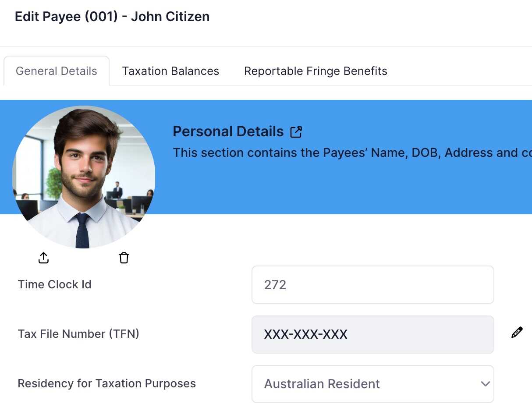The image size is (532, 411).
Task: Open Personal Details external link icon
Action: coord(296,132)
